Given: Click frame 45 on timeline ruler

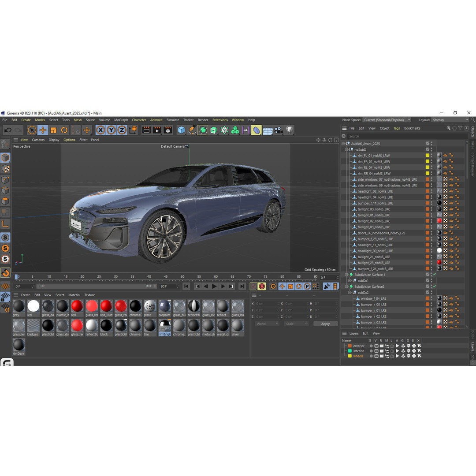Looking at the screenshot, I should (165, 276).
